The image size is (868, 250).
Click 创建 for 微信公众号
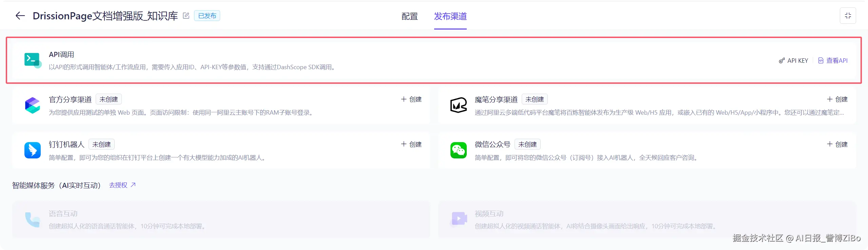coord(841,145)
